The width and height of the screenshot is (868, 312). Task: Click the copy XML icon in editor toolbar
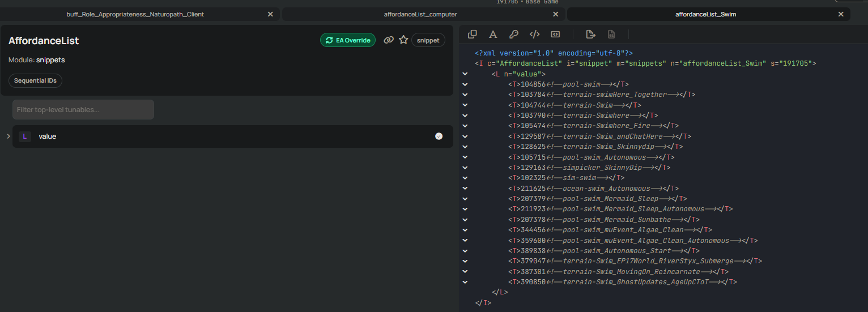coord(473,35)
